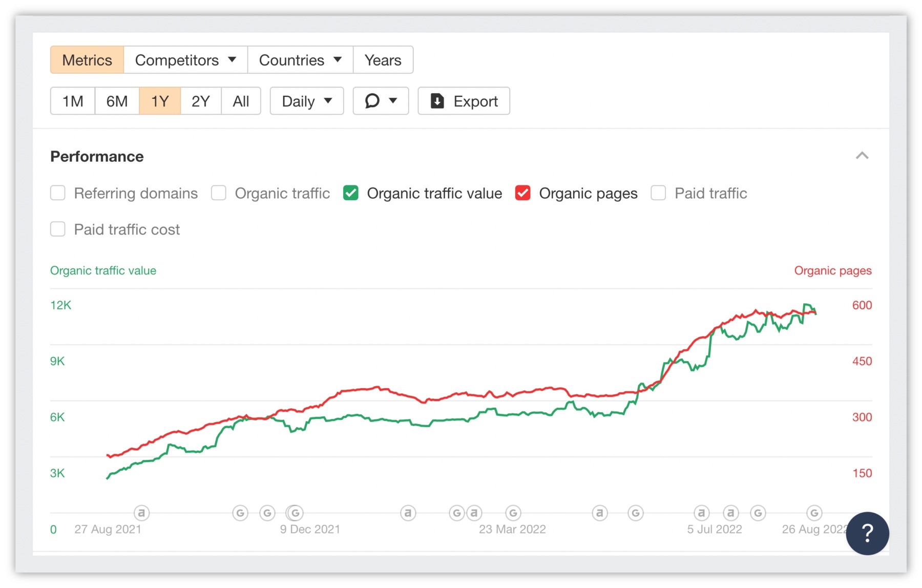Click the Google update marker near 26 Aug 2022

click(813, 513)
